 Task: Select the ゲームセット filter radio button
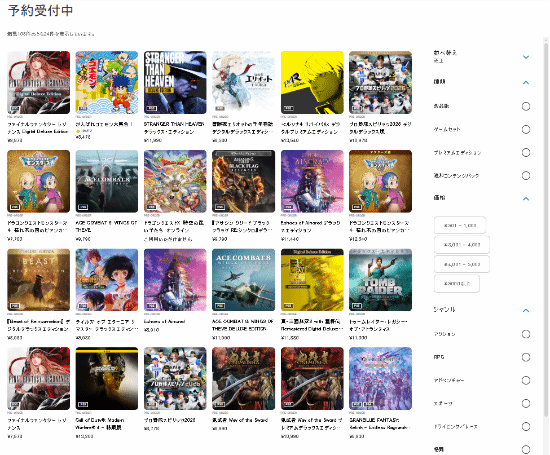(x=525, y=129)
